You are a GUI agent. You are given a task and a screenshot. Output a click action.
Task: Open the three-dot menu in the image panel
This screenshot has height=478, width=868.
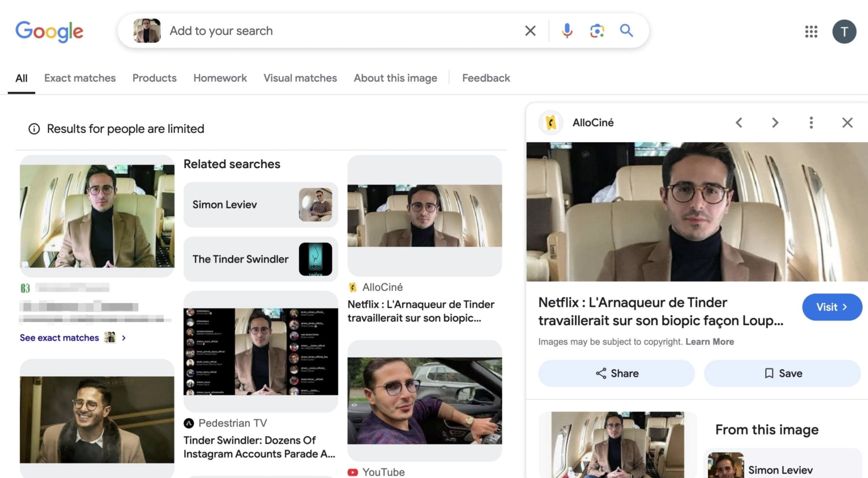pyautogui.click(x=811, y=122)
